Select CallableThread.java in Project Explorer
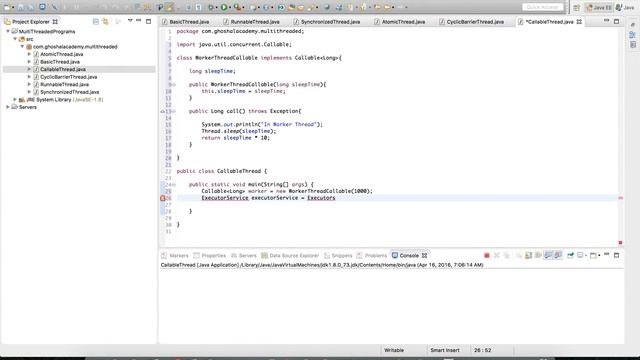Screen dimensions: 640x360 [x=63, y=69]
